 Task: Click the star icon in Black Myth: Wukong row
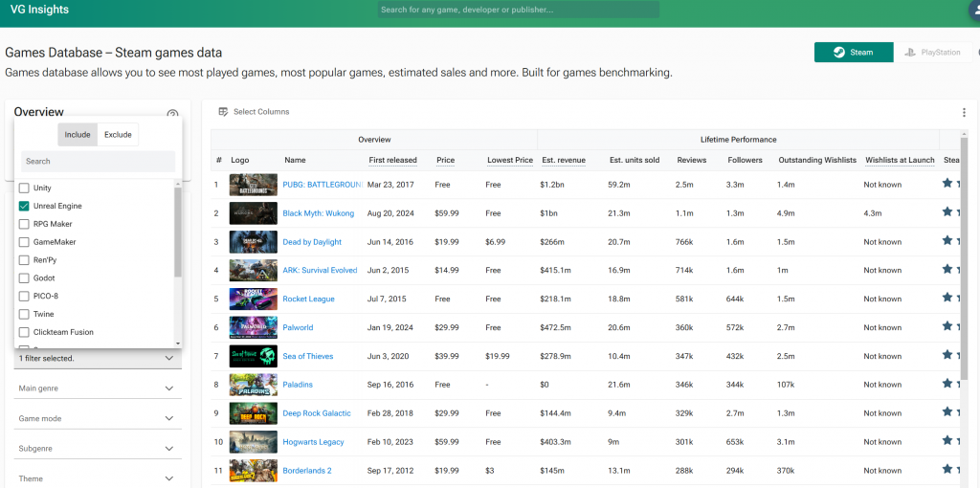tap(947, 211)
